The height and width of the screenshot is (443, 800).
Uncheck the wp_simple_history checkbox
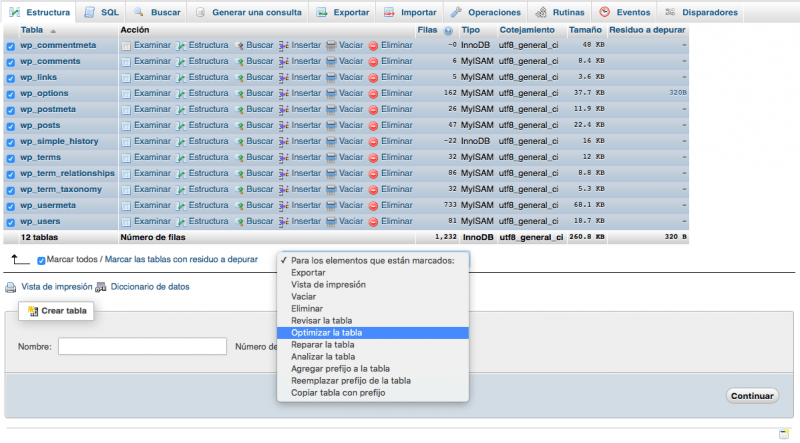point(11,142)
